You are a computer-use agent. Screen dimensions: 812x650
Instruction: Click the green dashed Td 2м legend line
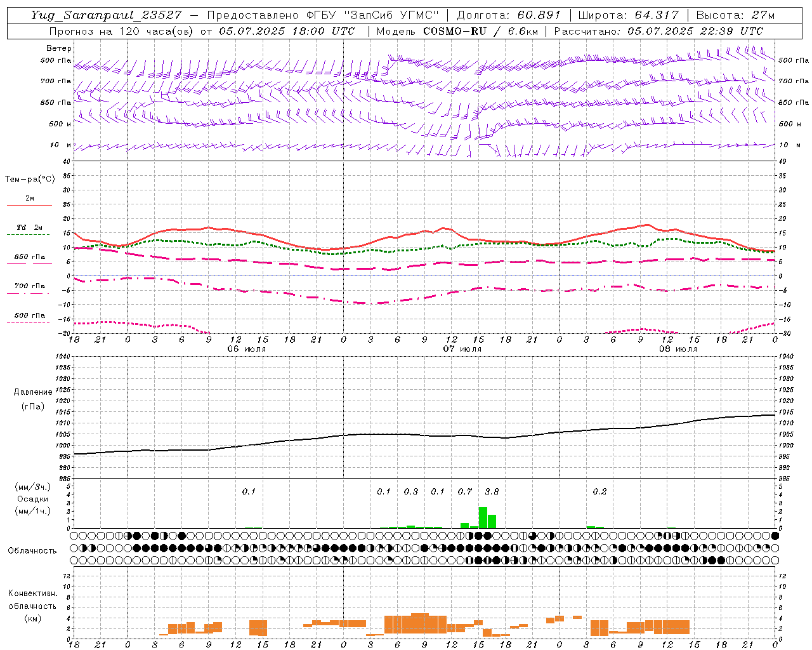pos(28,235)
